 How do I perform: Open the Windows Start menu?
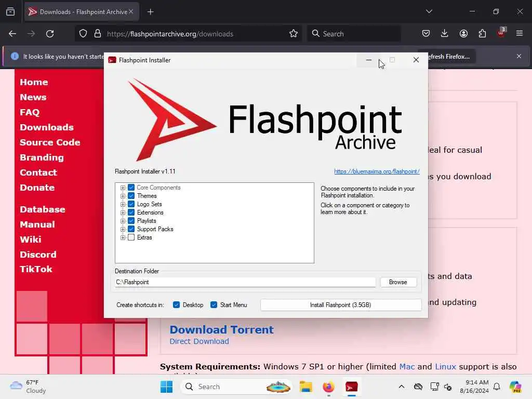pos(166,387)
